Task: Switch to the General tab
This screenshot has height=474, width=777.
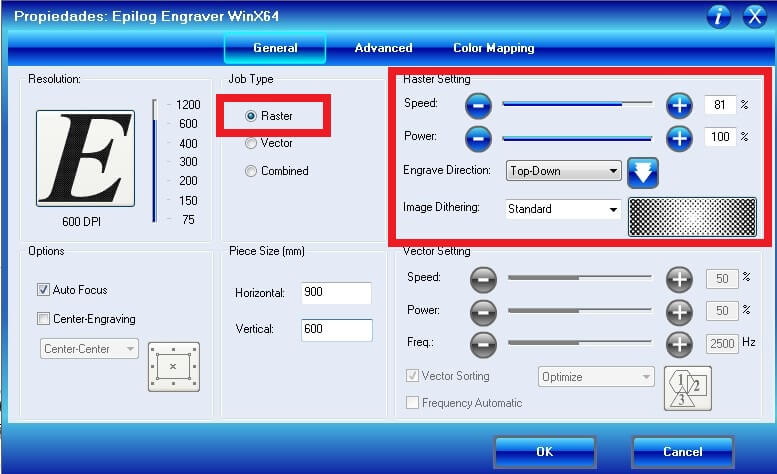Action: (275, 48)
